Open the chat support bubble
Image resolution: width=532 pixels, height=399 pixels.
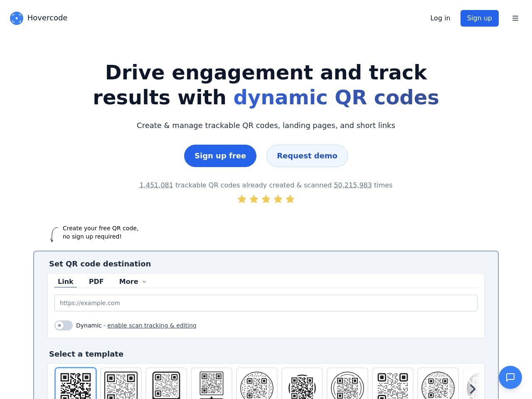click(x=510, y=377)
